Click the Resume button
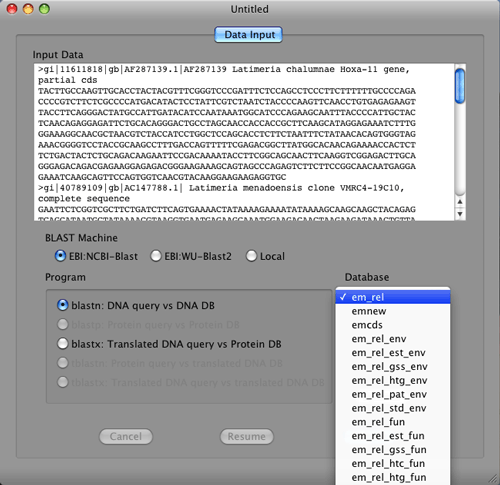 [x=247, y=436]
